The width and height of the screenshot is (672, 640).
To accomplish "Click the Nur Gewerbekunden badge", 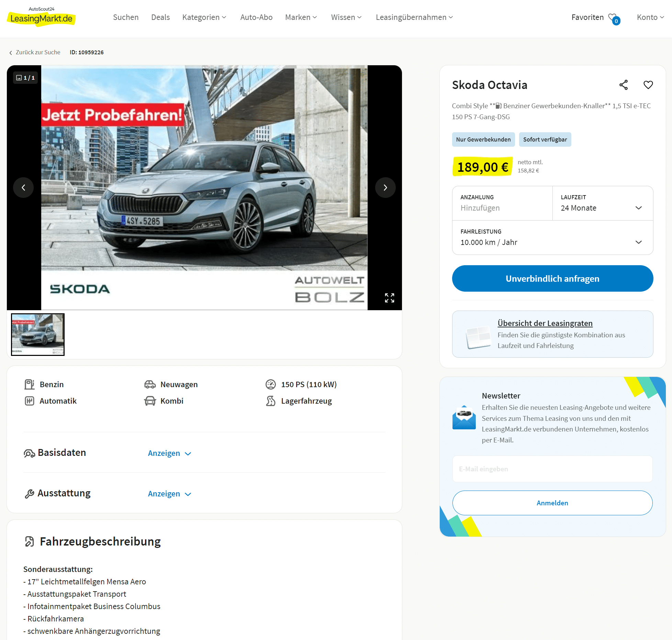I will tap(483, 139).
